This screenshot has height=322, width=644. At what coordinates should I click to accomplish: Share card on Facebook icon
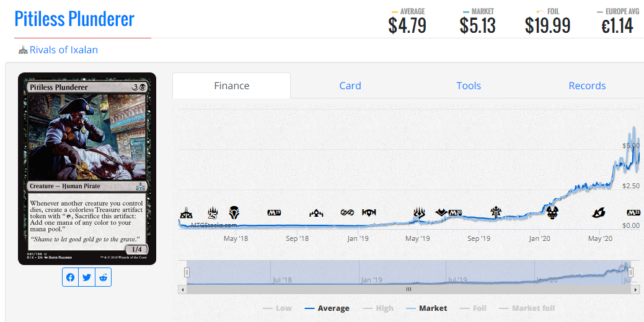[x=71, y=277]
